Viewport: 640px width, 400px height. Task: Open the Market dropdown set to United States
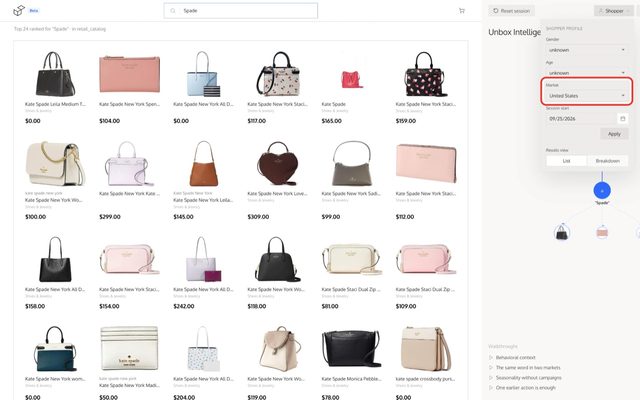pyautogui.click(x=587, y=96)
